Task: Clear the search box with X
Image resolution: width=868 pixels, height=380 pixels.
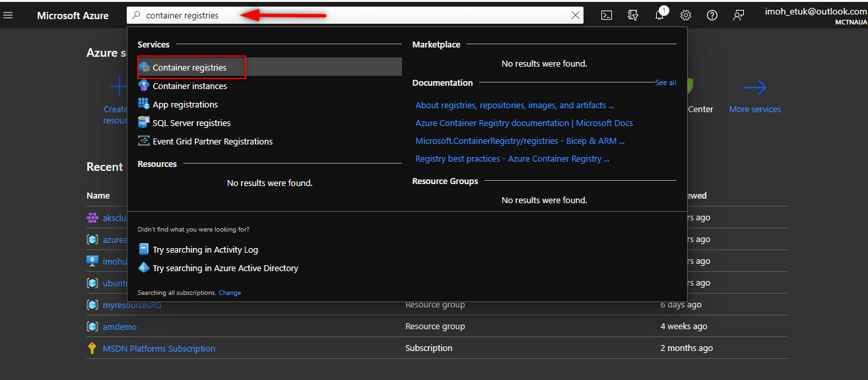Action: pos(576,15)
